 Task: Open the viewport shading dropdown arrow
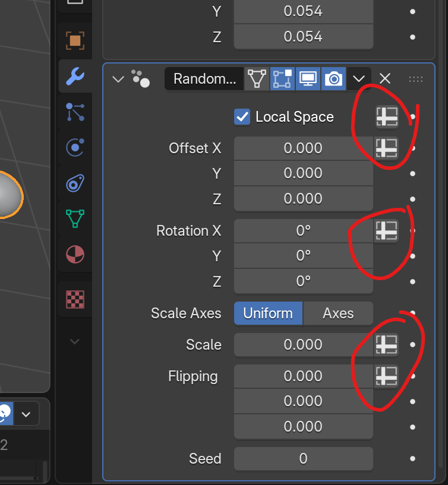pyautogui.click(x=26, y=414)
